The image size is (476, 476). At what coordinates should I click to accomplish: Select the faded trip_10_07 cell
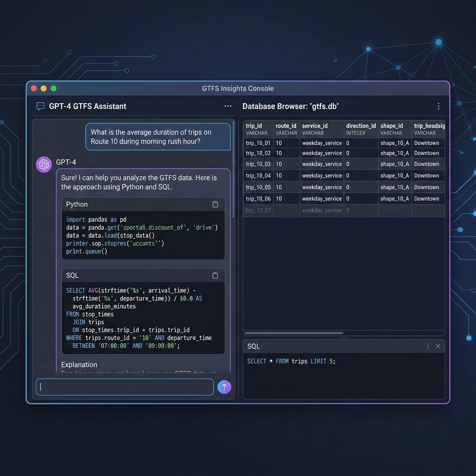258,211
